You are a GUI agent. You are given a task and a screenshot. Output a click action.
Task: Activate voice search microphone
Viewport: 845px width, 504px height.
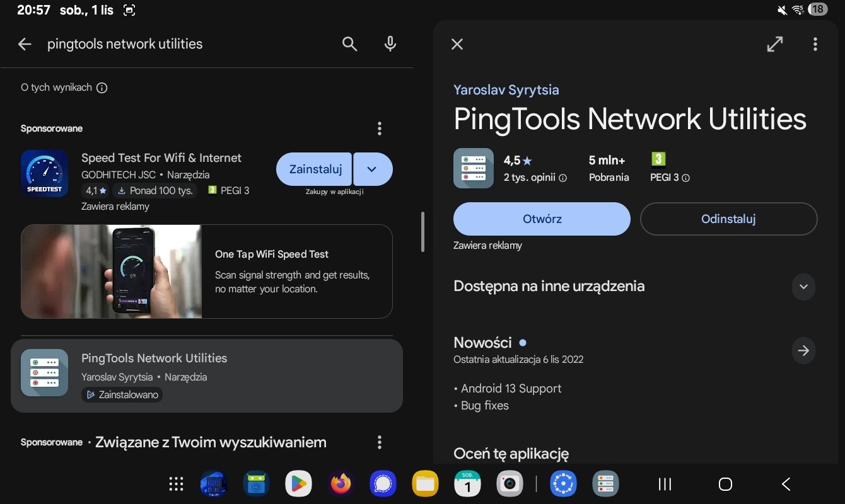coord(390,44)
